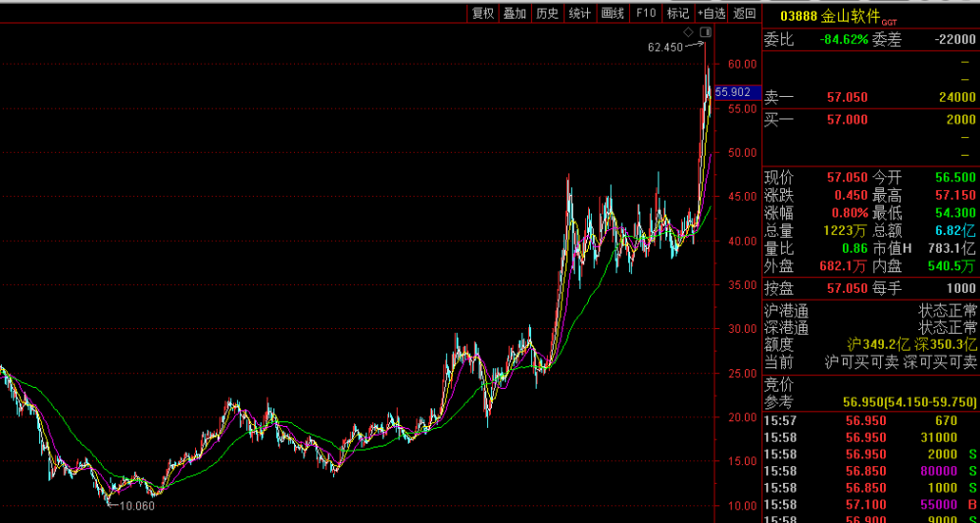Click the 委差 value -22000
The image size is (980, 523).
955,40
